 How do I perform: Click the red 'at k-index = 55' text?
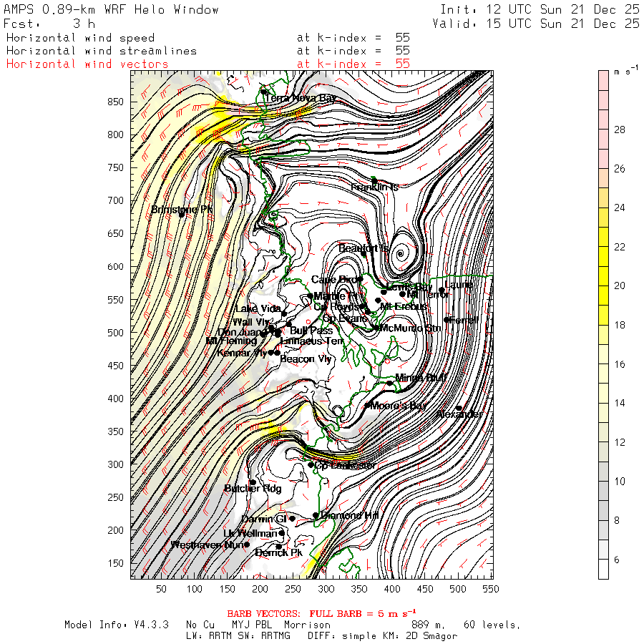tap(353, 64)
